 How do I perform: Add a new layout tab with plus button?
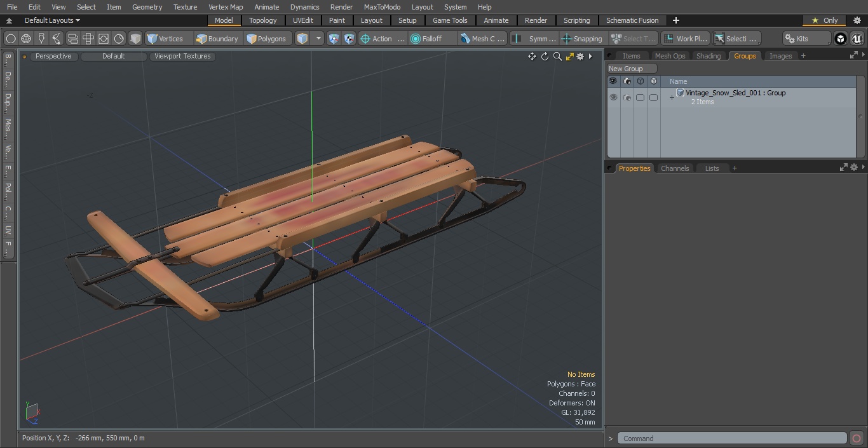click(x=675, y=20)
